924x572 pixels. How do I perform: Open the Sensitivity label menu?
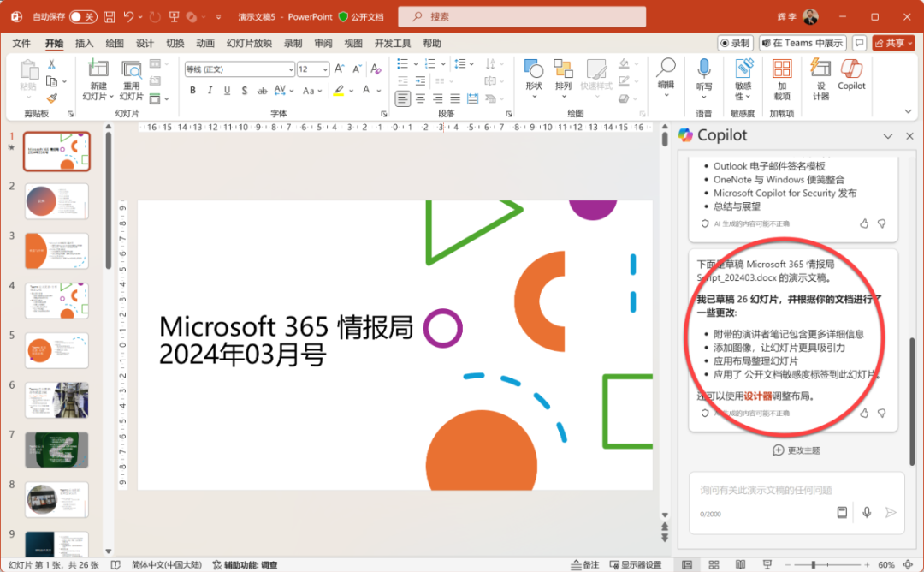pos(743,80)
